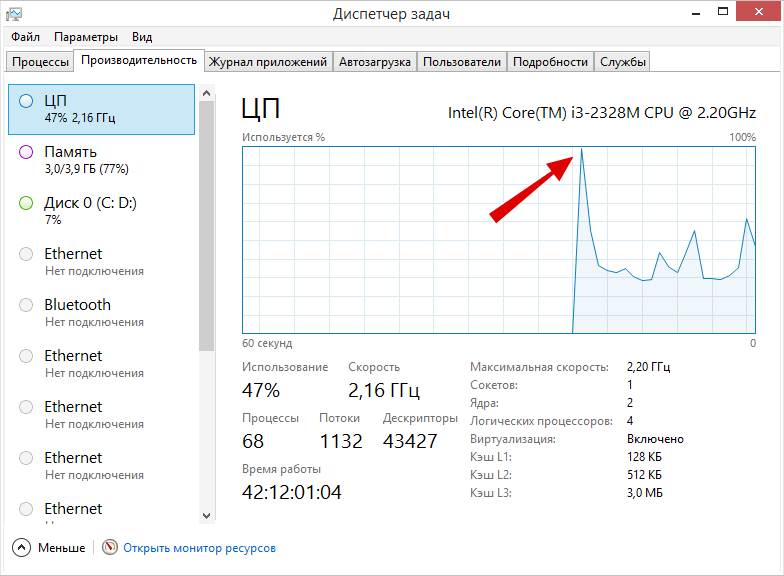
Task: Click the 68 Процессы count value
Action: tap(253, 442)
